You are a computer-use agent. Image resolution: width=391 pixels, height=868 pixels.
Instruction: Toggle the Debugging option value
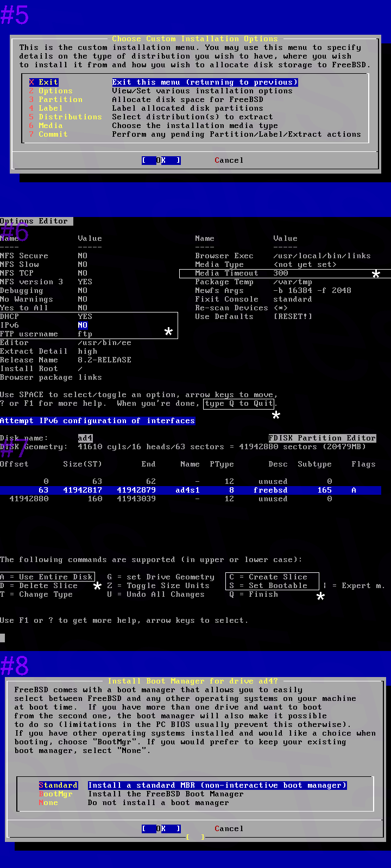(83, 291)
